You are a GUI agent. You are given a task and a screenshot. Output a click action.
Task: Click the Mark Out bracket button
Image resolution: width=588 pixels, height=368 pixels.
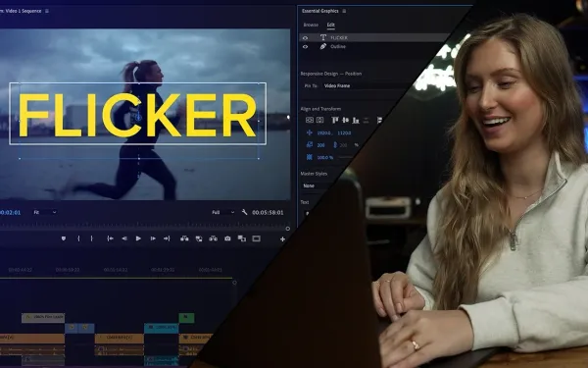click(91, 238)
